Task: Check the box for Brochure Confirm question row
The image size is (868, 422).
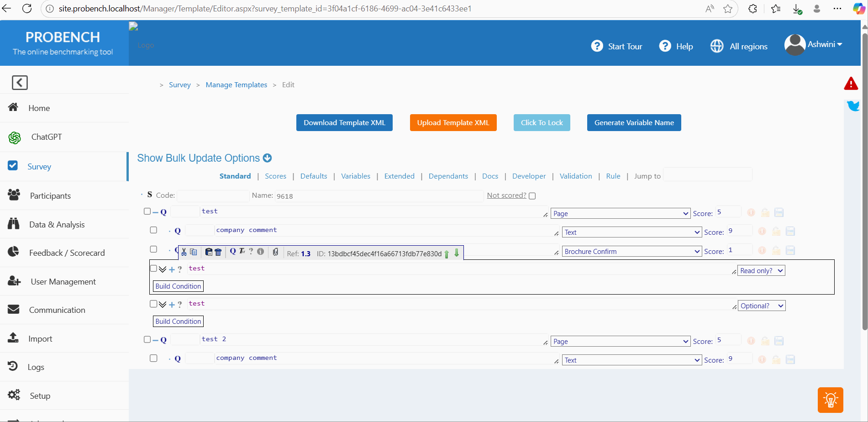Action: (x=153, y=249)
